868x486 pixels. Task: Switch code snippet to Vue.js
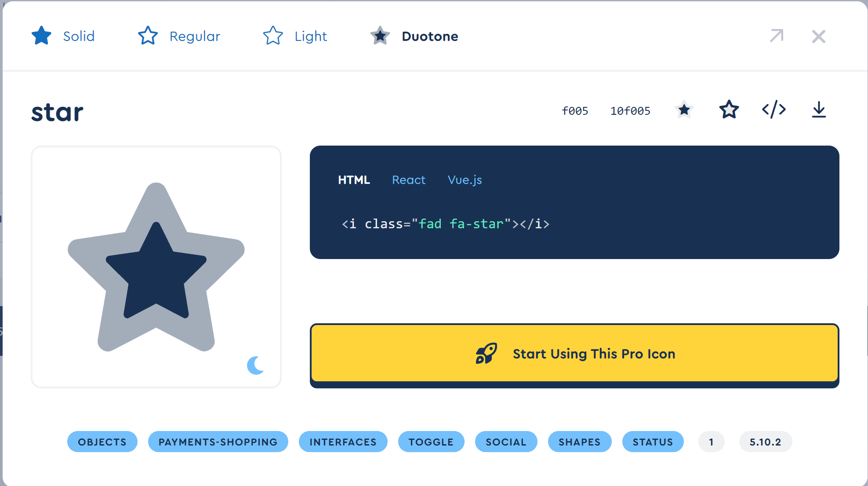[465, 180]
